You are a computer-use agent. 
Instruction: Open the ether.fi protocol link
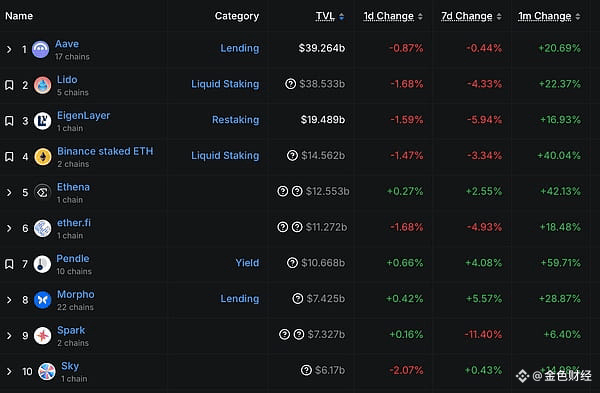pyautogui.click(x=74, y=223)
